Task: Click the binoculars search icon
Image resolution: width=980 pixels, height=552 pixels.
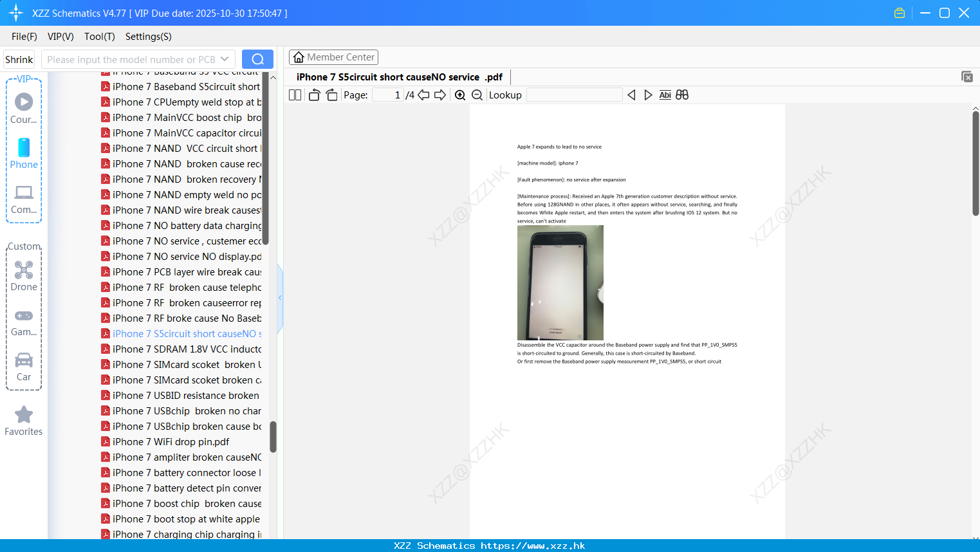Action: click(682, 95)
